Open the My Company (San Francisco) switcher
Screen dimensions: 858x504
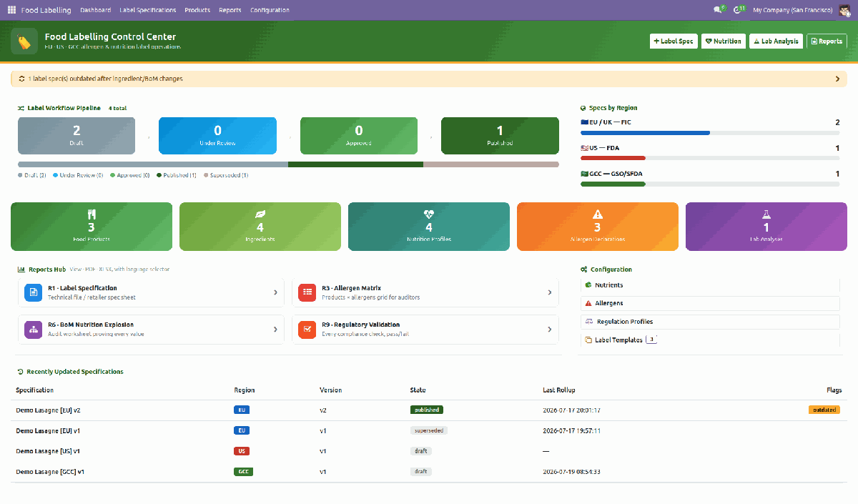(793, 10)
